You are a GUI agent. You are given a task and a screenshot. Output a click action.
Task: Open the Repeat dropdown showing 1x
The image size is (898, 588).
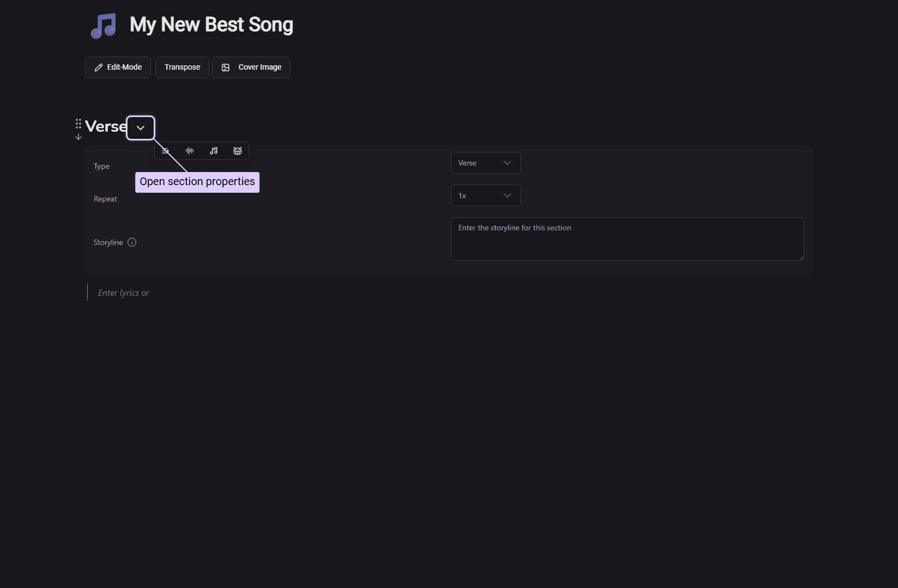(485, 195)
